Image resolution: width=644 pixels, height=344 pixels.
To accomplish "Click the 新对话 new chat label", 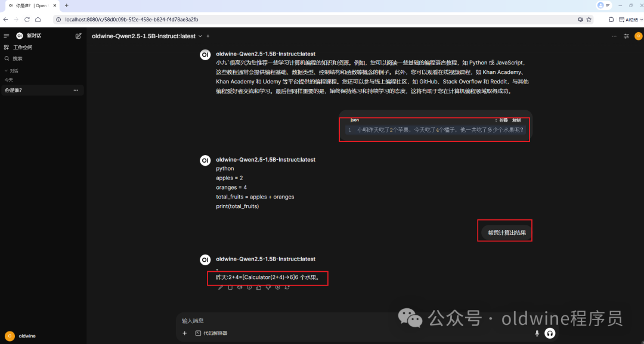I will click(x=33, y=36).
